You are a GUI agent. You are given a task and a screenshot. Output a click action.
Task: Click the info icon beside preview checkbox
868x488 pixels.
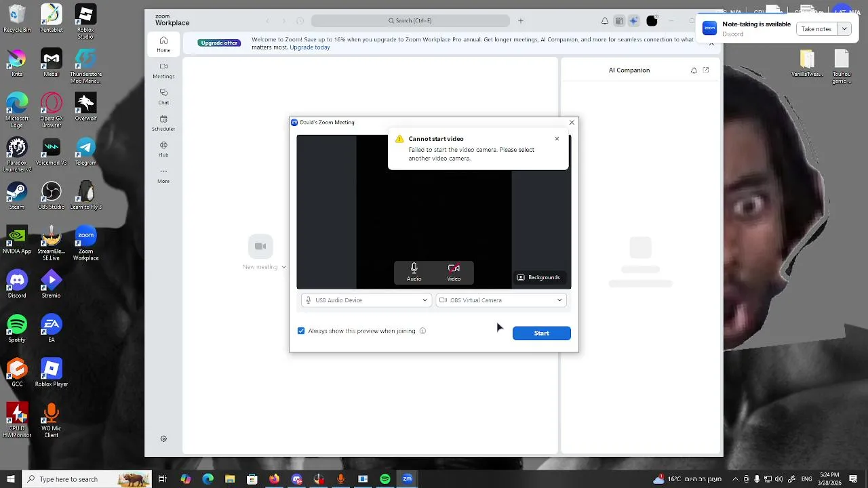(x=422, y=331)
